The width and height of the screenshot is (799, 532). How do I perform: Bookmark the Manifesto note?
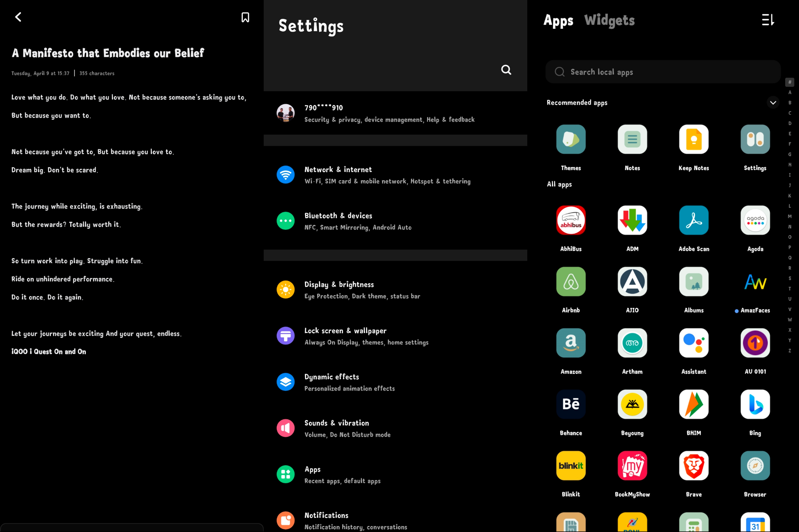point(245,17)
